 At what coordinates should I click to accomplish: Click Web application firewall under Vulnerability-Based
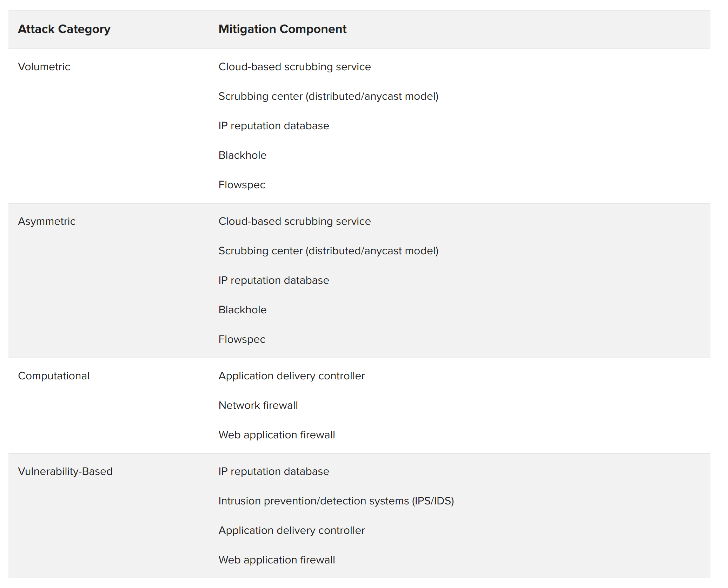[x=277, y=560]
